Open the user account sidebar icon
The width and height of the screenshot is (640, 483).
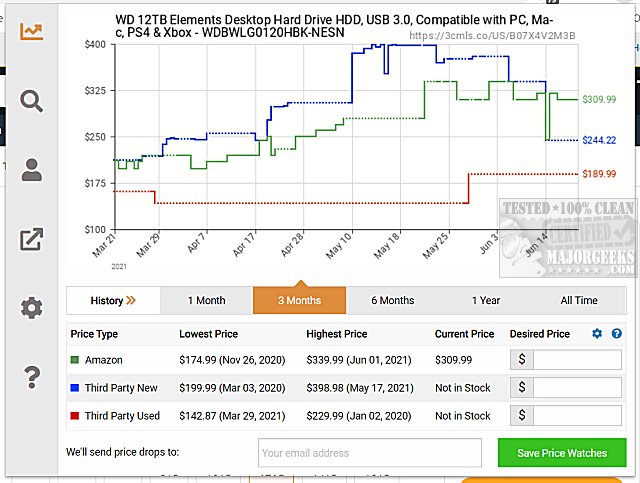pyautogui.click(x=32, y=169)
